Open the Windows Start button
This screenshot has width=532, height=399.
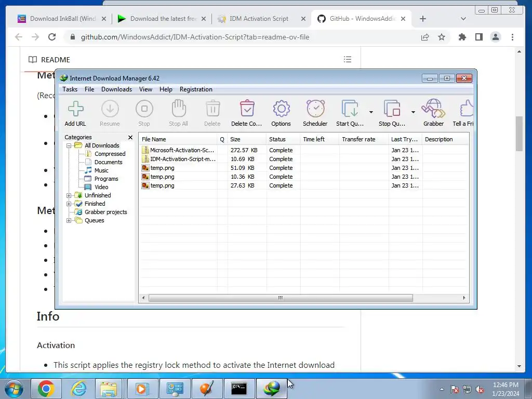point(14,389)
